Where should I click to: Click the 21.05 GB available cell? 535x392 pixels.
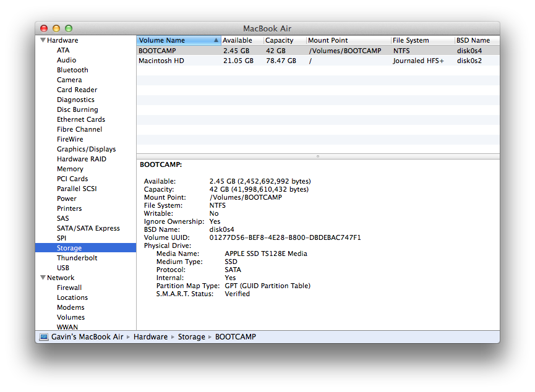point(238,61)
